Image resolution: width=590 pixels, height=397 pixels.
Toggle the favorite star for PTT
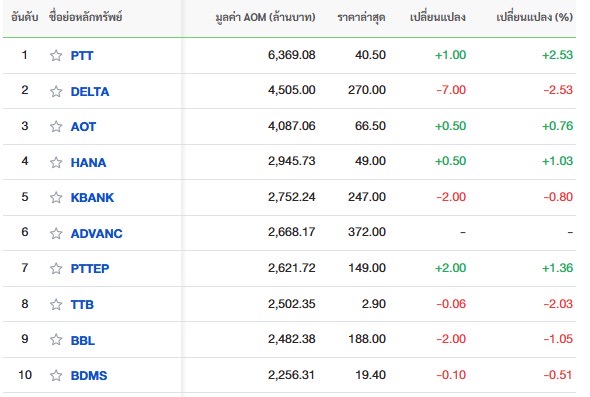pyautogui.click(x=56, y=56)
